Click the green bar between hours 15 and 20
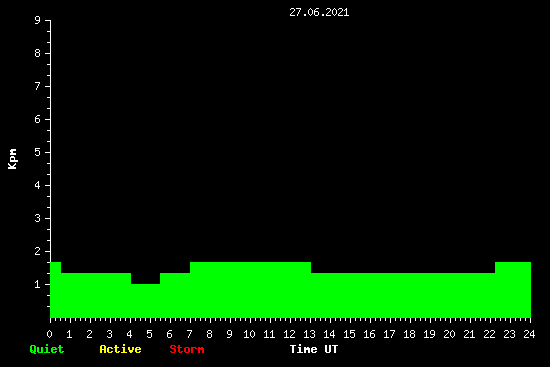Viewport: 550px width, 367px height. coord(403,295)
